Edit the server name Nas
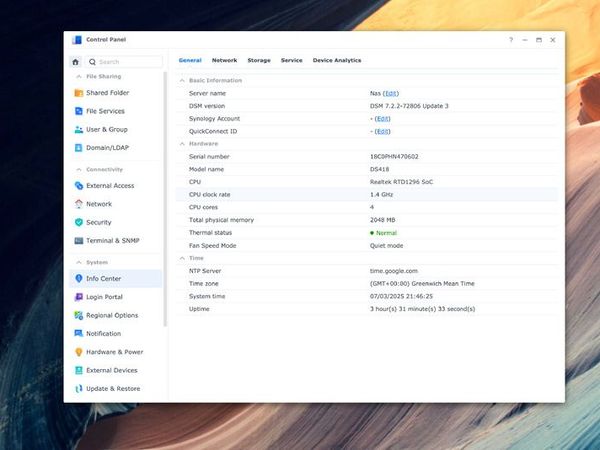Viewport: 600px width, 450px height. [x=391, y=93]
